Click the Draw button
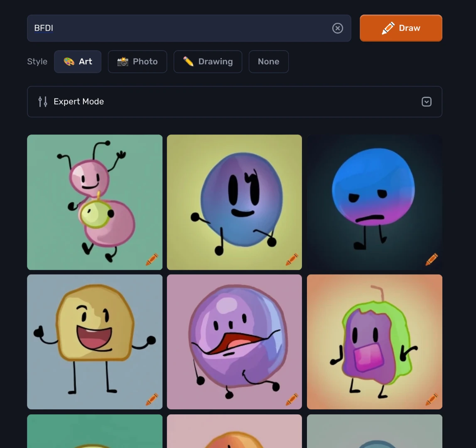This screenshot has width=476, height=448. [x=401, y=28]
